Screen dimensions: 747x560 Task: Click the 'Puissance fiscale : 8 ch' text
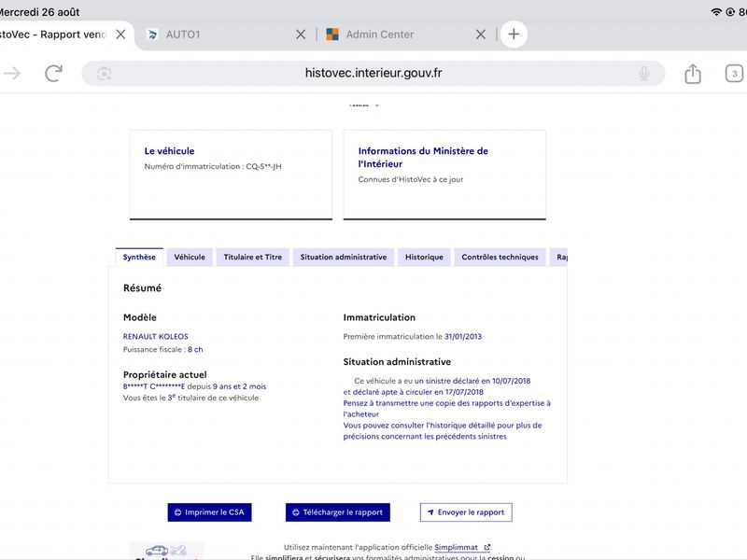[162, 349]
